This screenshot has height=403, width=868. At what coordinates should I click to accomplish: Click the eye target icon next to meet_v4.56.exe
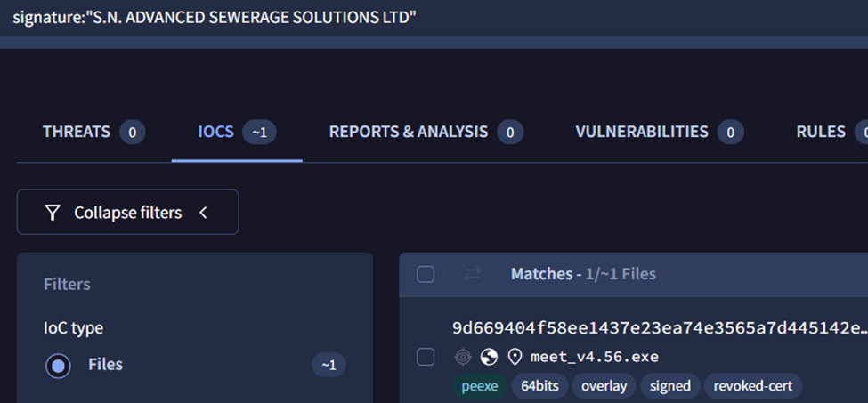463,357
